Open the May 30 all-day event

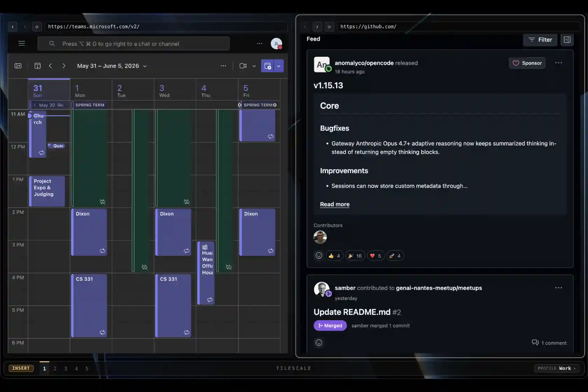[49, 105]
